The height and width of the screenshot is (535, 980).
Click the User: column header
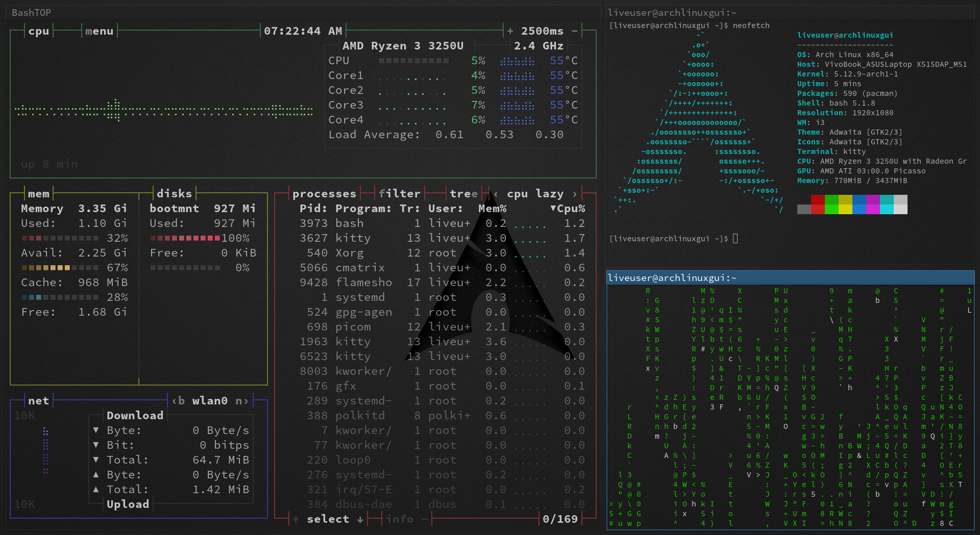pyautogui.click(x=446, y=208)
